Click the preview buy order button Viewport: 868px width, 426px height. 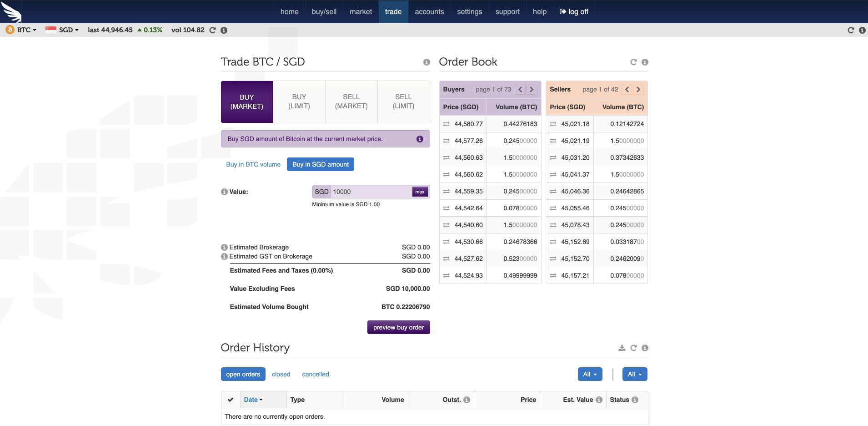(399, 327)
